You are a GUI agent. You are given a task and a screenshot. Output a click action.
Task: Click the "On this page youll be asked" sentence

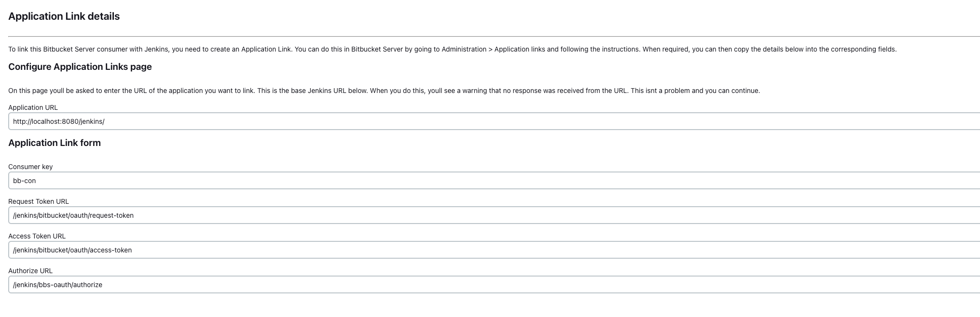(131, 91)
